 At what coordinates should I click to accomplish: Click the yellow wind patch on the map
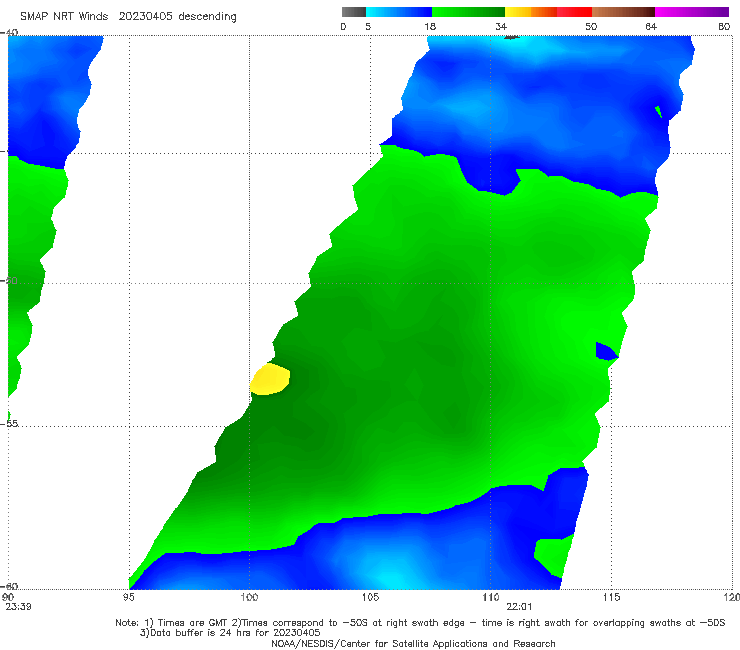click(270, 379)
